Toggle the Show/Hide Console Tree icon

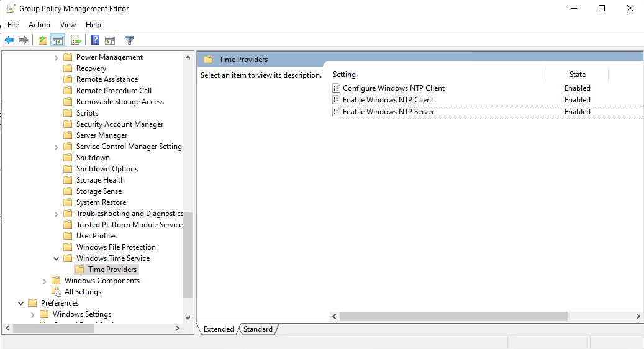[58, 40]
